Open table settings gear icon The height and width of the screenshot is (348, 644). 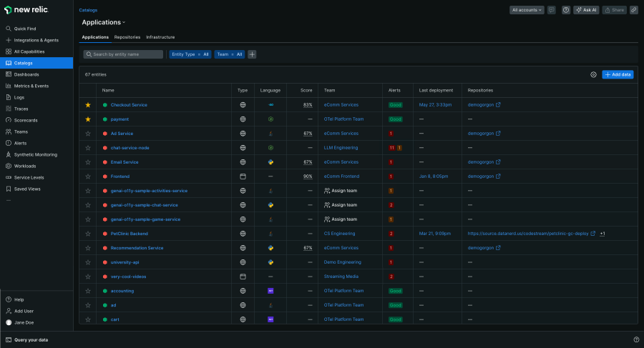coord(593,75)
